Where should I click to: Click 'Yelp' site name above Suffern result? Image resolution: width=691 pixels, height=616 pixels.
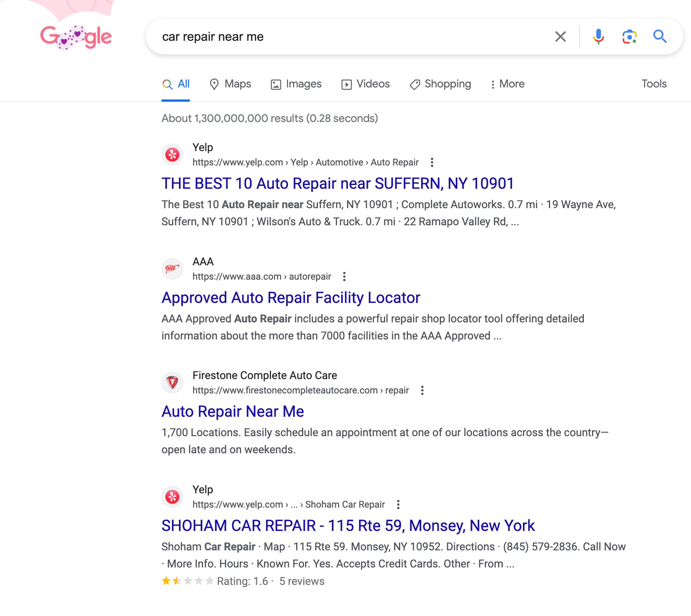pyautogui.click(x=203, y=147)
